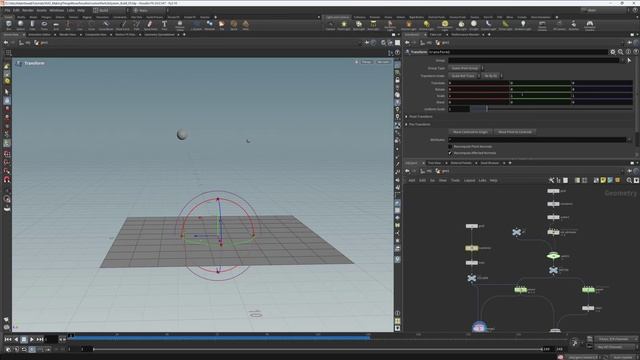Screen dimensions: 640x360
Task: Click network editor search magnifier icon
Action: coord(629,180)
